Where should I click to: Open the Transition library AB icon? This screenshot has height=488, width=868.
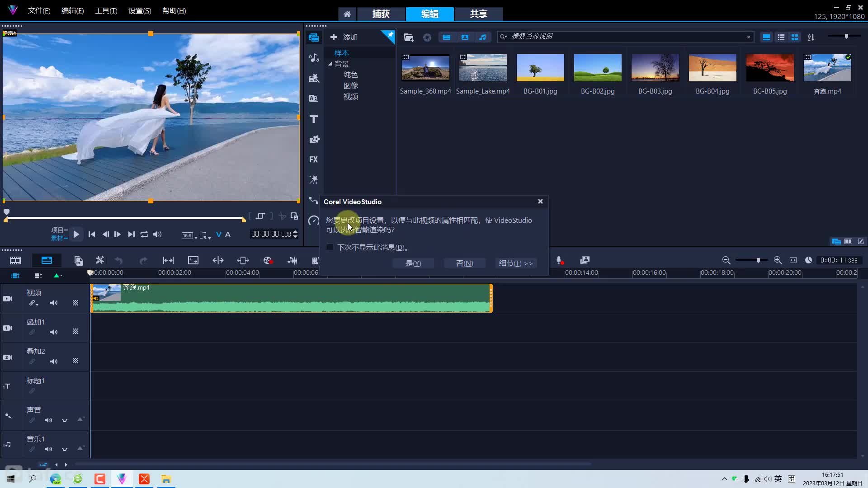pyautogui.click(x=314, y=99)
